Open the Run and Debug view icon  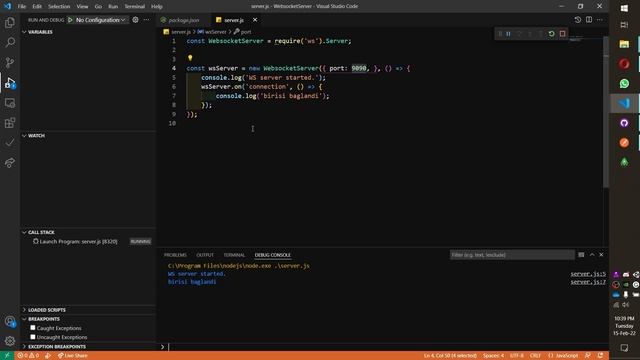pos(10,82)
